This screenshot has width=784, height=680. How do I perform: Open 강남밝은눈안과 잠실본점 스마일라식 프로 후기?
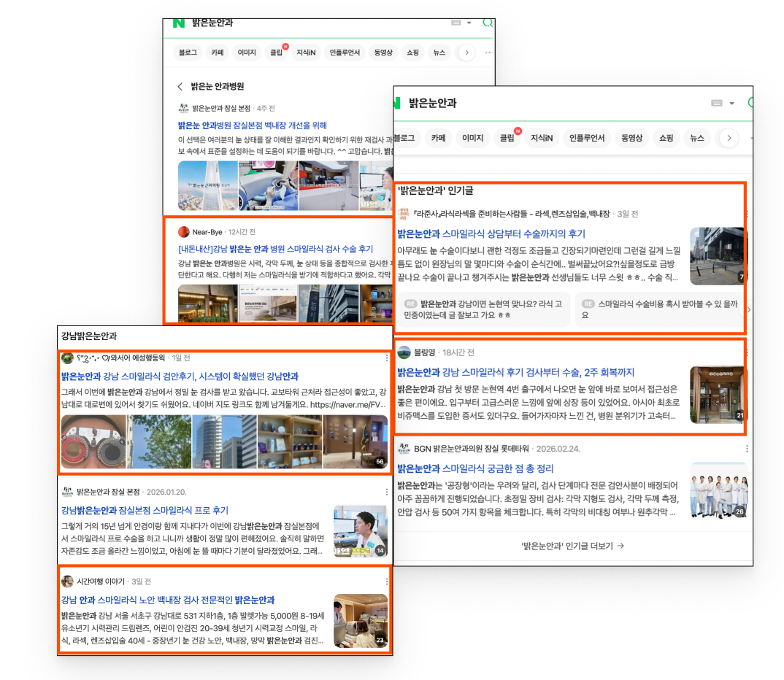click(x=145, y=511)
